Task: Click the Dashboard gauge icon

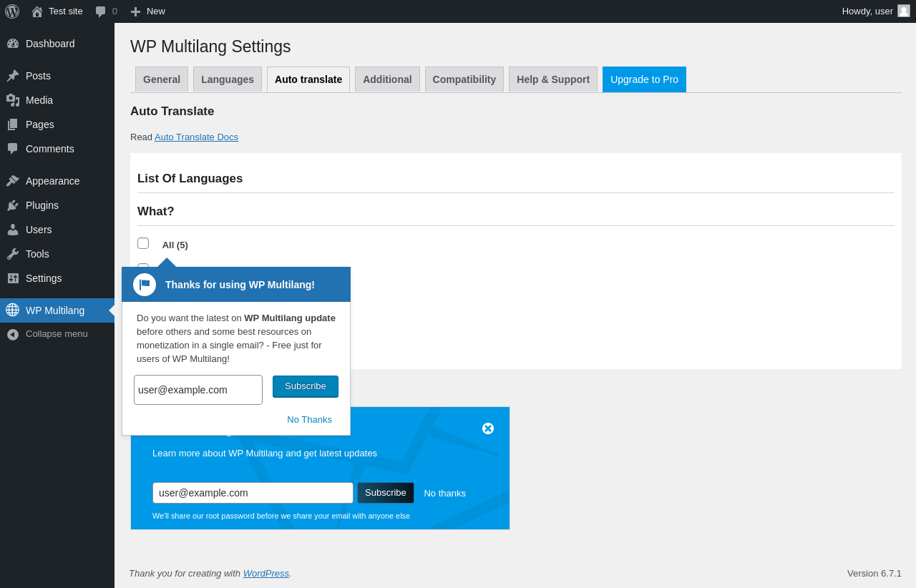Action: click(13, 44)
